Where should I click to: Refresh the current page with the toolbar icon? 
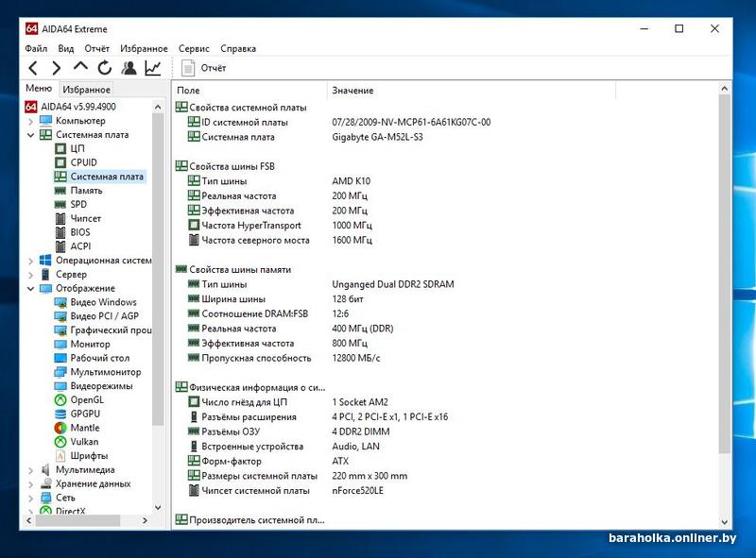click(x=105, y=68)
